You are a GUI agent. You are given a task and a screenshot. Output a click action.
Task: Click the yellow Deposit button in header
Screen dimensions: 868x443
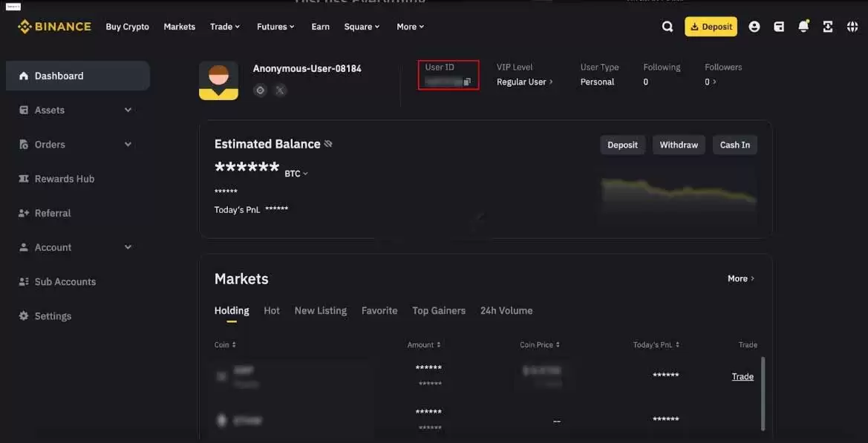pos(711,27)
